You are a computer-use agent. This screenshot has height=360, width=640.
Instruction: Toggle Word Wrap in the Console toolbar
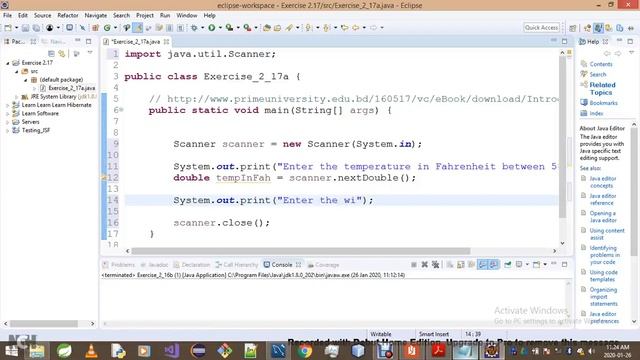471,264
